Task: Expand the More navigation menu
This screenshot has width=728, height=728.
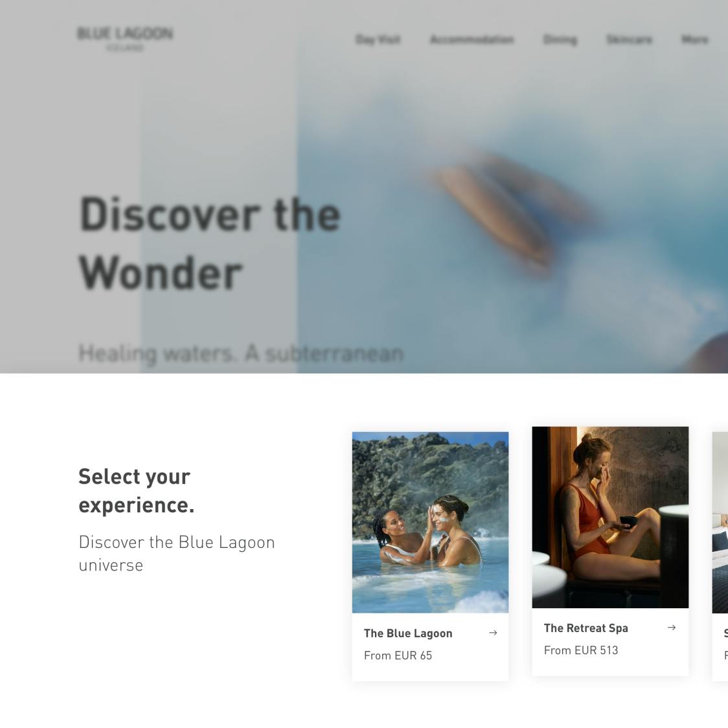Action: 694,40
